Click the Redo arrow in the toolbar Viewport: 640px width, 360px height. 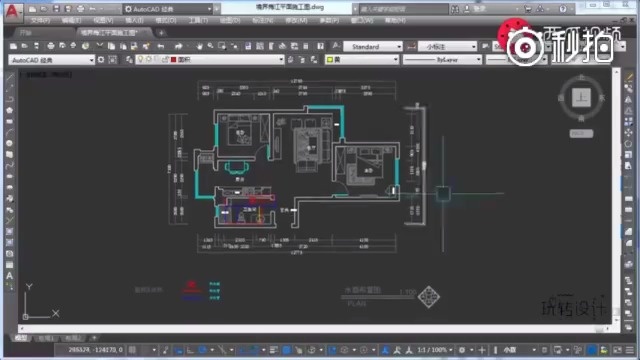tap(178, 46)
